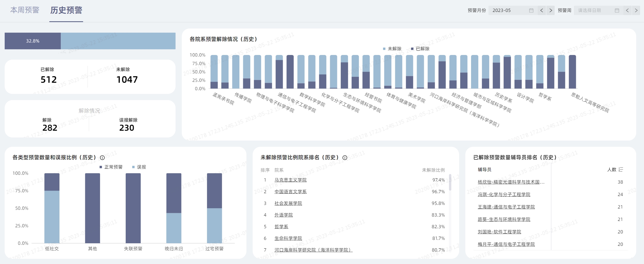Viewport: 644px width, 264px height.
Task: Go to next month next to 2023-05
Action: tap(551, 10)
